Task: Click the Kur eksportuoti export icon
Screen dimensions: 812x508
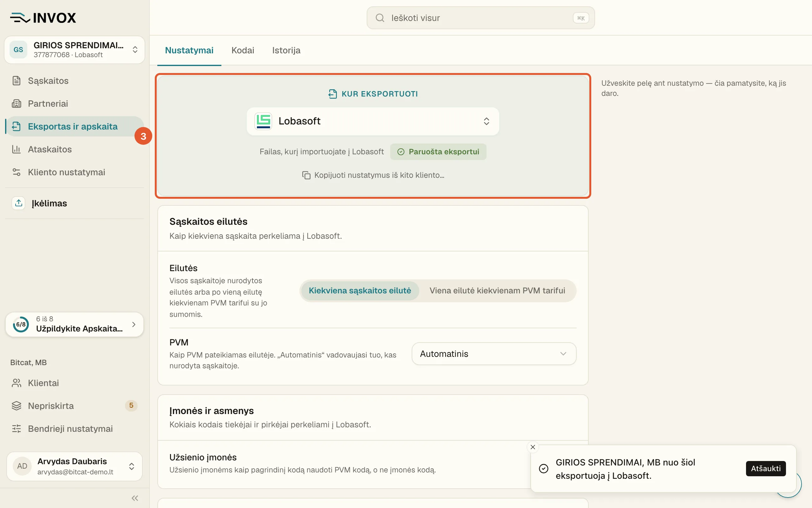Action: point(332,94)
